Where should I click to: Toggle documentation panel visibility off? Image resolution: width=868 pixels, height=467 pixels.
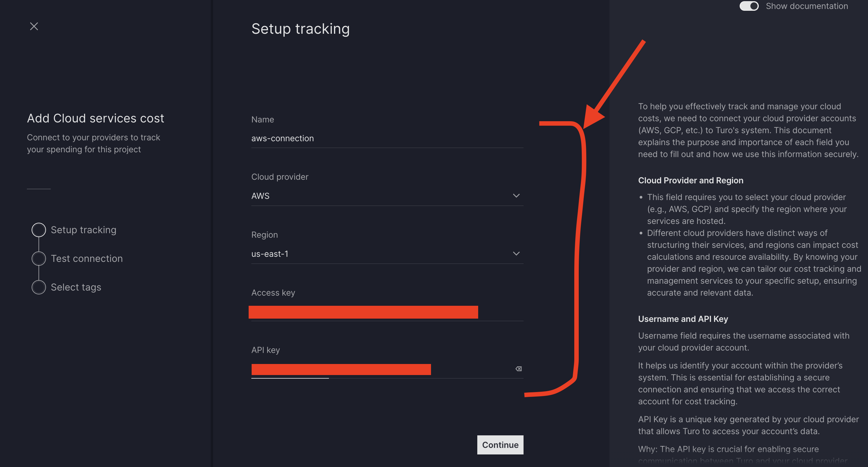(x=749, y=6)
